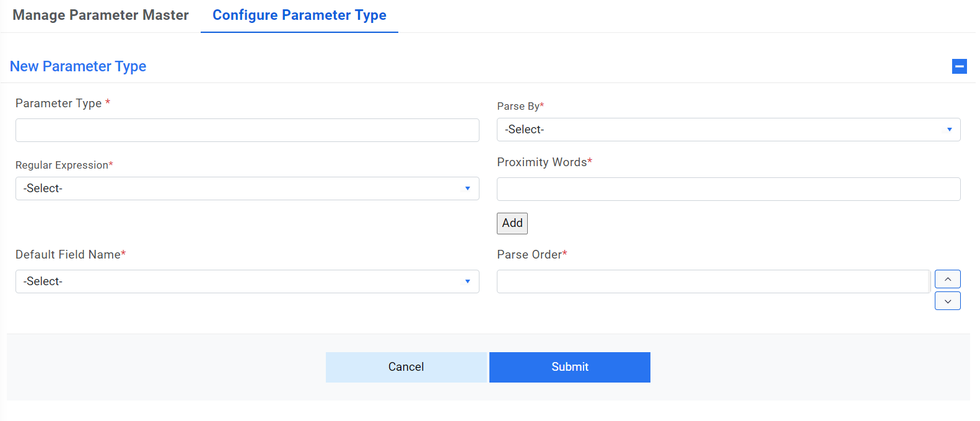Image resolution: width=980 pixels, height=421 pixels.
Task: Click into the Proximity Words input
Action: point(728,189)
